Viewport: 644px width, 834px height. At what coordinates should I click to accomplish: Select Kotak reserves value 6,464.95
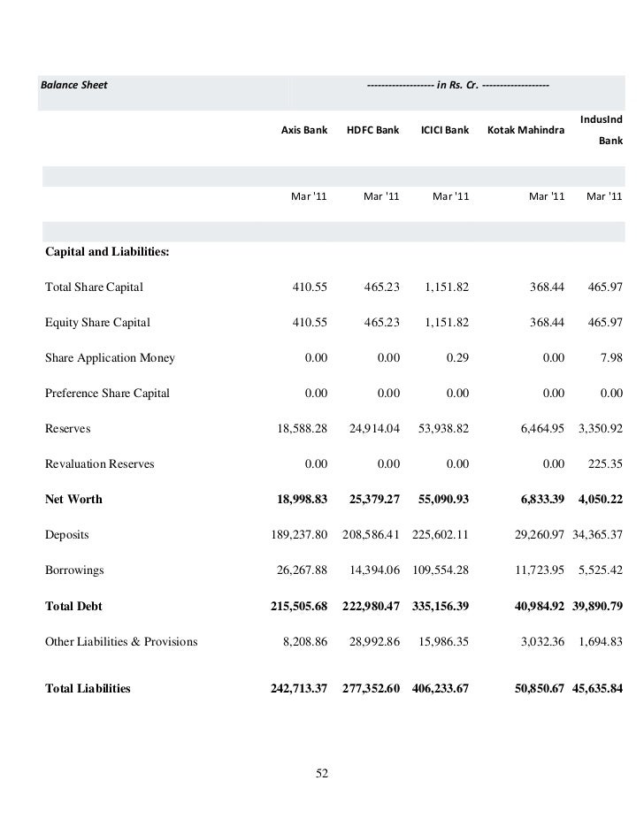tap(542, 429)
